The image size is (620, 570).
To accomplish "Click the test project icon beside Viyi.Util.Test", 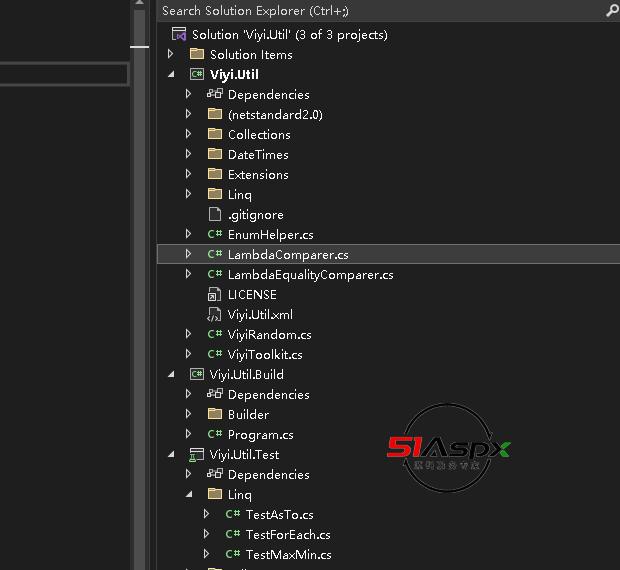I will 196,455.
